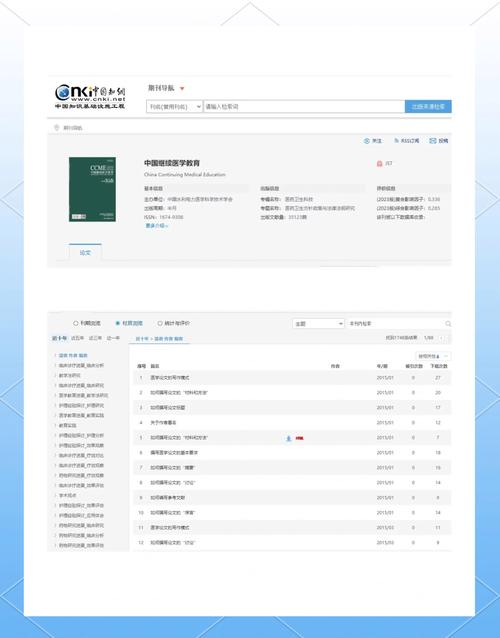Open the 期刊导航 breadcrumb link
Viewport: 500px width, 638px height.
click(x=73, y=128)
